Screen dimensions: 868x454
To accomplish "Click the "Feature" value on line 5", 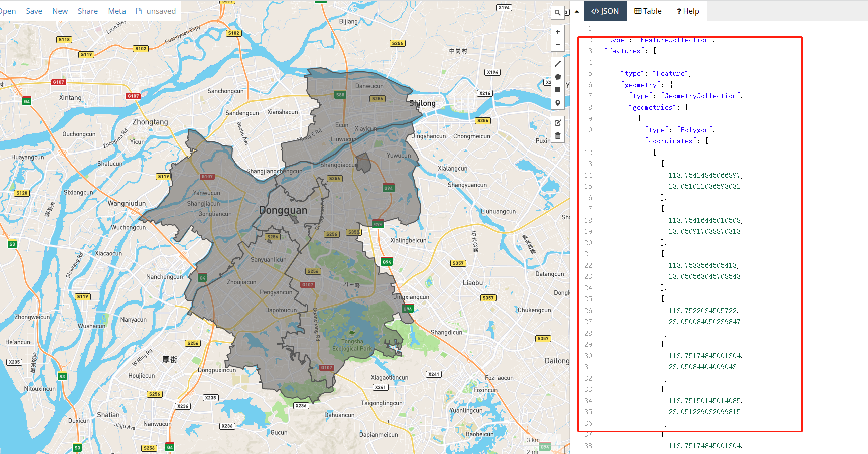I will pos(671,73).
